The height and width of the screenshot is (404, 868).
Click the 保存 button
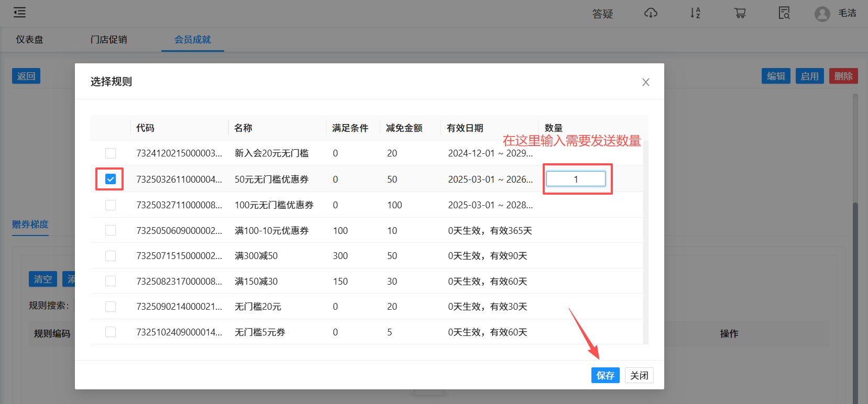(x=606, y=375)
